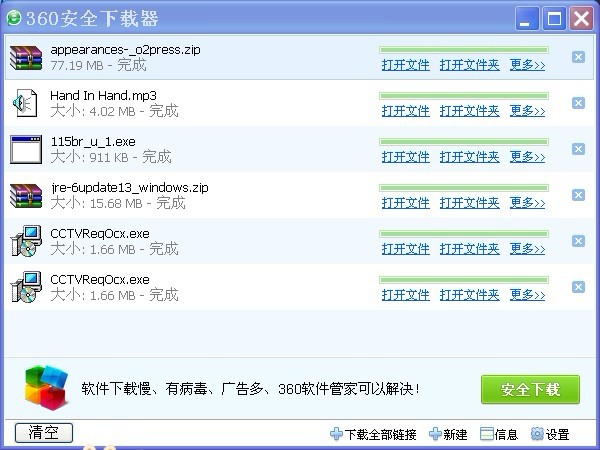Show 更多>> for jre-6update13_windows.zip

(x=527, y=203)
